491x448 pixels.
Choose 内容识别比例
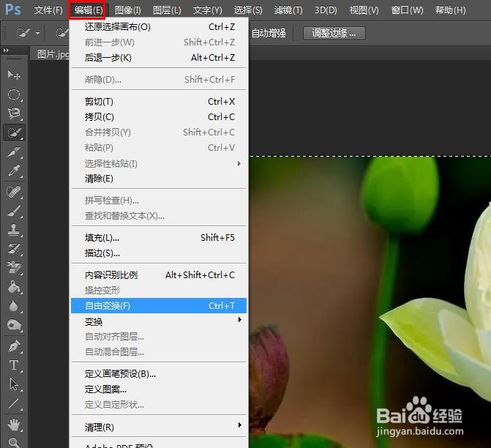(159, 275)
